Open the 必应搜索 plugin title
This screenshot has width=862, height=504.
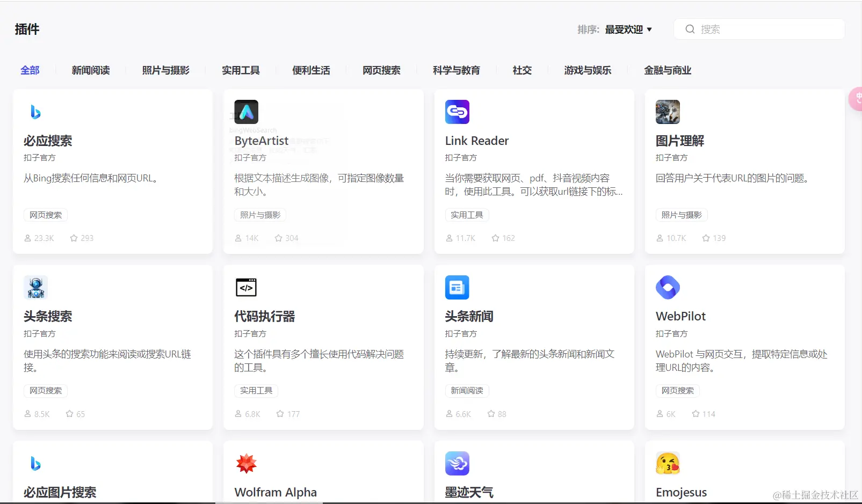[x=48, y=141]
